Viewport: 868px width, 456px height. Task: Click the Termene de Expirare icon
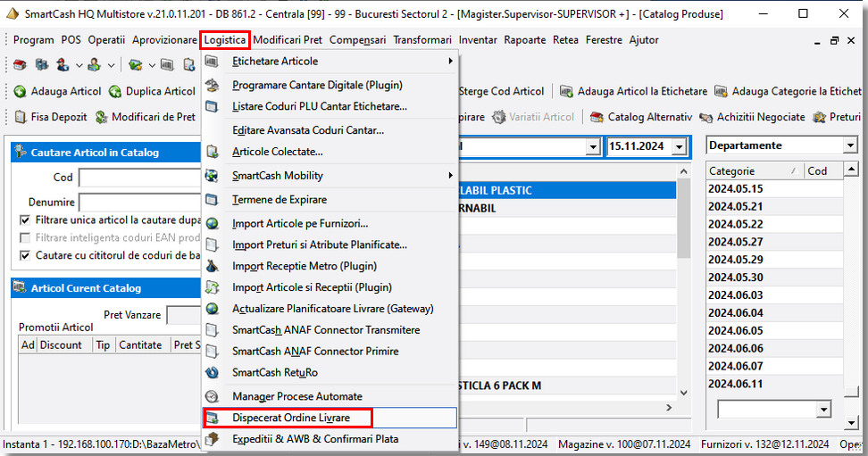point(212,199)
